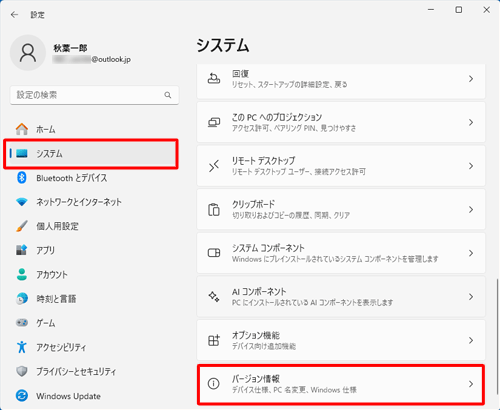Click the network Wi-Fi icon
This screenshot has height=410, width=500.
click(22, 202)
